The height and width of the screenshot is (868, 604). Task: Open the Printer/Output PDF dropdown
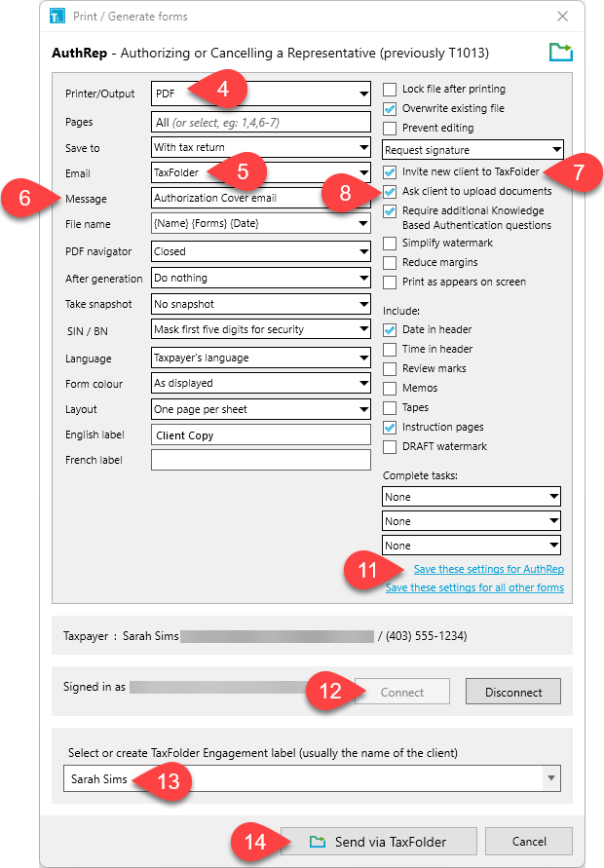[261, 94]
